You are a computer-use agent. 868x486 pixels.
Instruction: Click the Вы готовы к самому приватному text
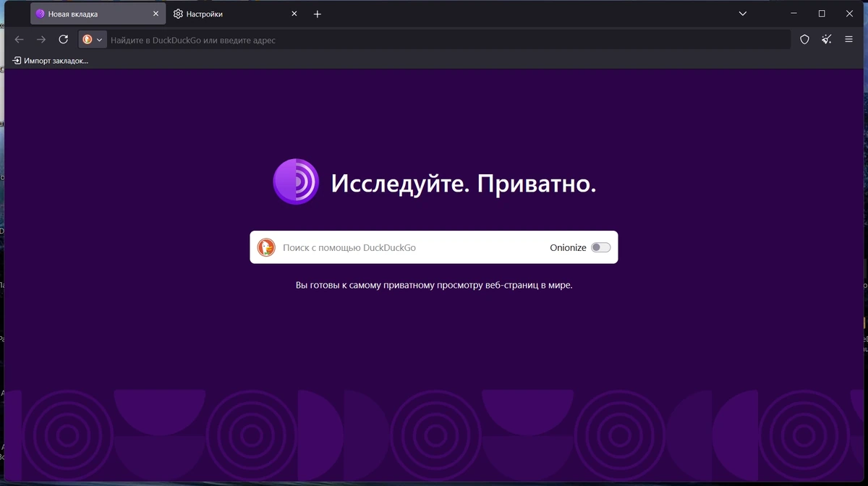point(434,285)
